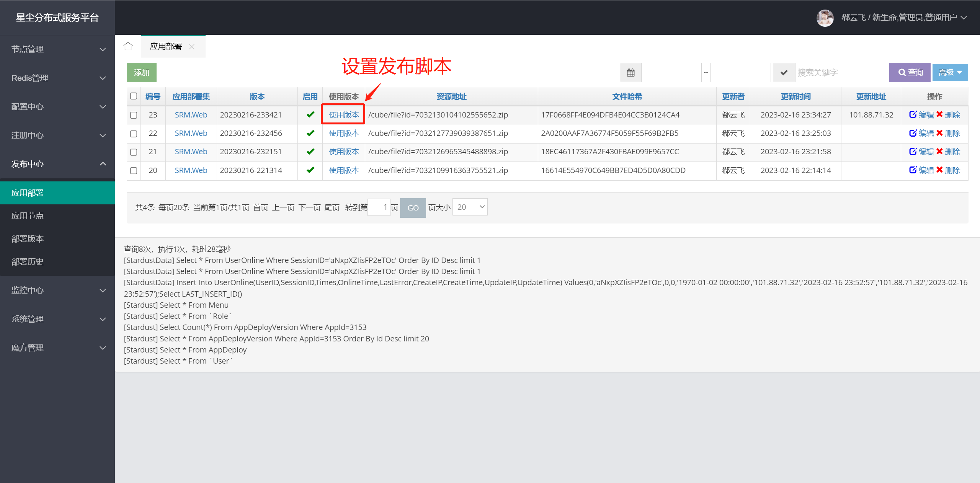This screenshot has width=980, height=483.
Task: Focus the start date input field
Action: [x=671, y=72]
